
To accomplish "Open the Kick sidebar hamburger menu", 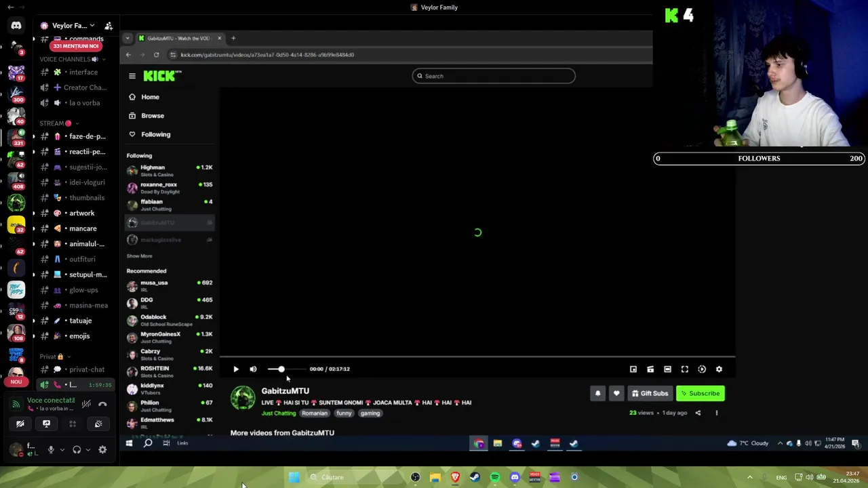I will coord(132,76).
